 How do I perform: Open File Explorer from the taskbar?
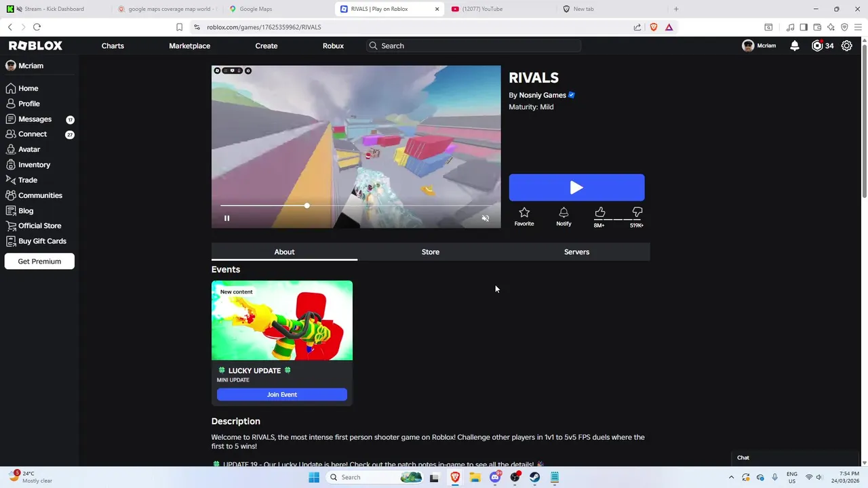coord(475,477)
